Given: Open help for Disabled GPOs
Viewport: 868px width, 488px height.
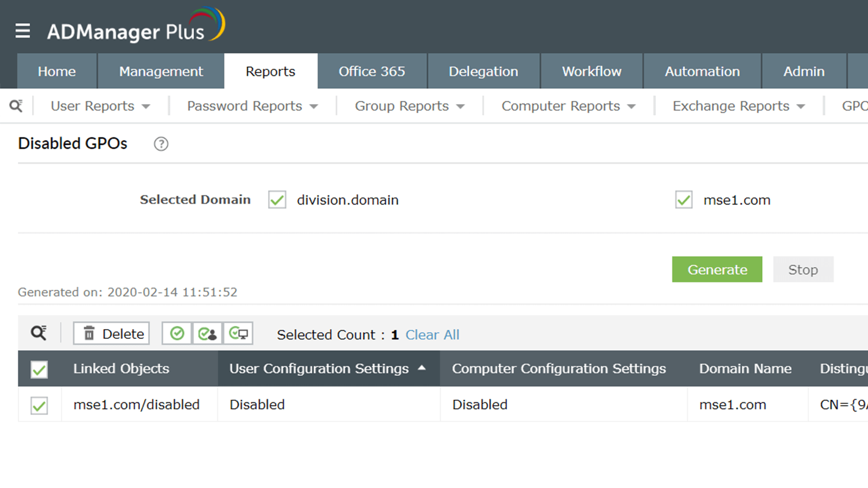Looking at the screenshot, I should pos(161,144).
